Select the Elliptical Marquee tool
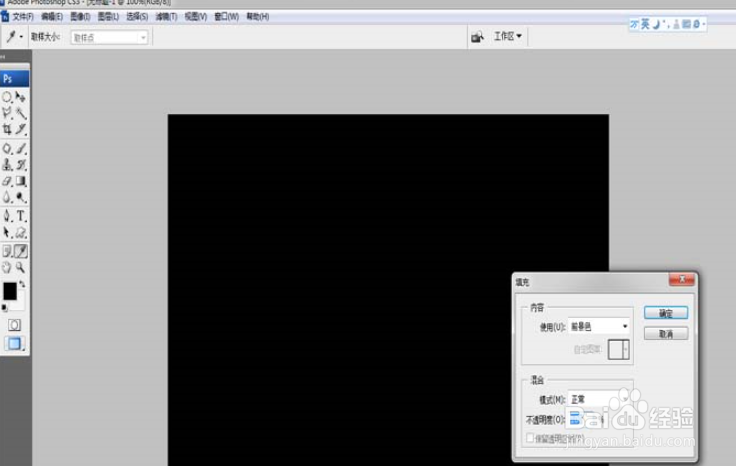This screenshot has width=736, height=466. (7, 97)
